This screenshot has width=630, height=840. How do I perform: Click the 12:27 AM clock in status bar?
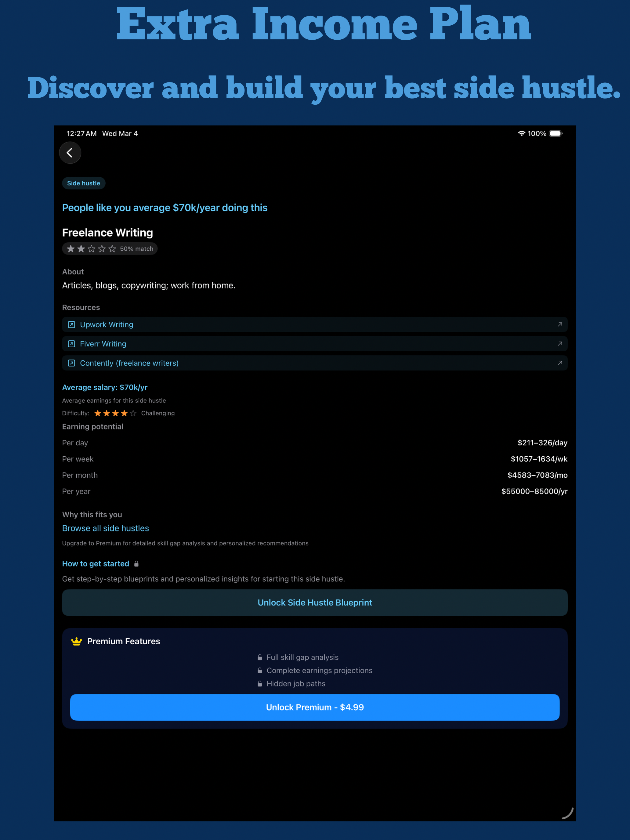(x=81, y=133)
